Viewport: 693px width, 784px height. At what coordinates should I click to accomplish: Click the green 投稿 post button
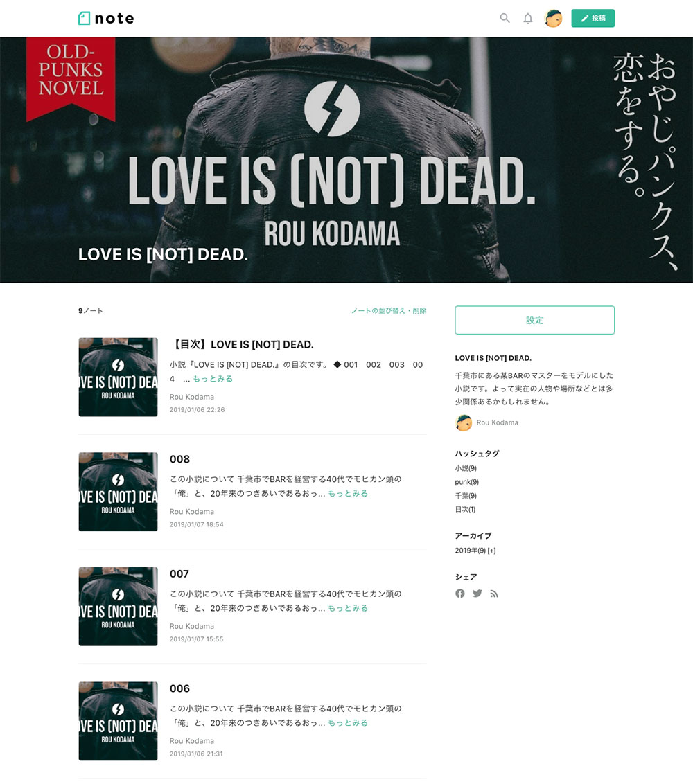[593, 19]
